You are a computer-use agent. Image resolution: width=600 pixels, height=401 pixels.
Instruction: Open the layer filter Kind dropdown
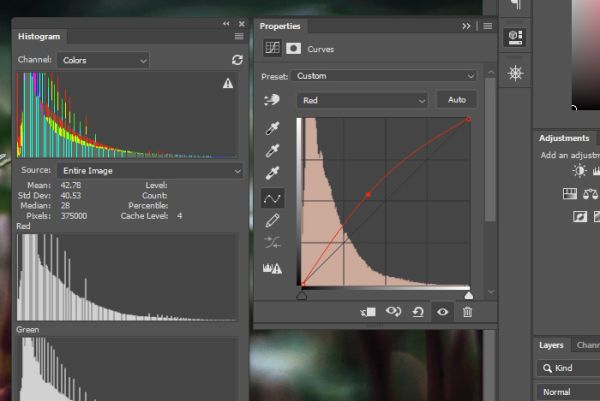(x=568, y=368)
